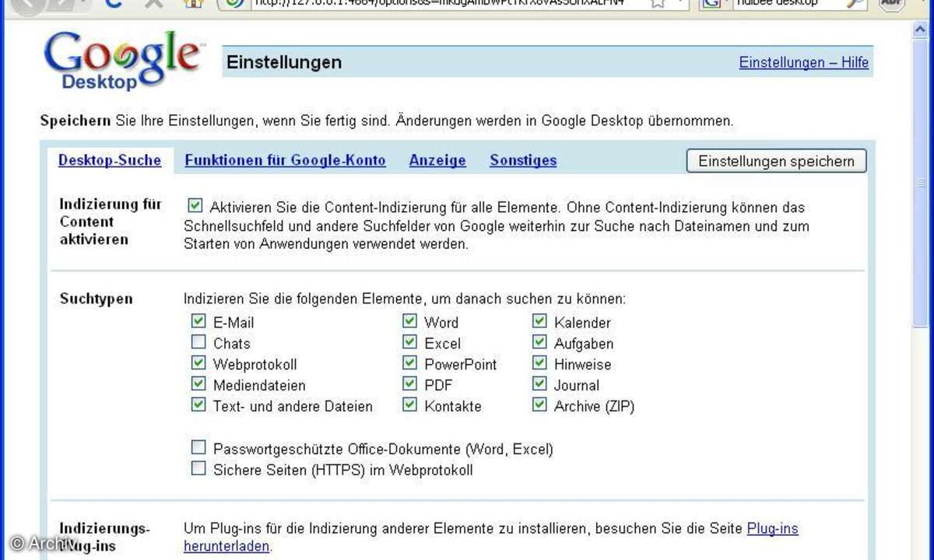Click the Google Desktop logo
934x560 pixels.
coord(123,62)
